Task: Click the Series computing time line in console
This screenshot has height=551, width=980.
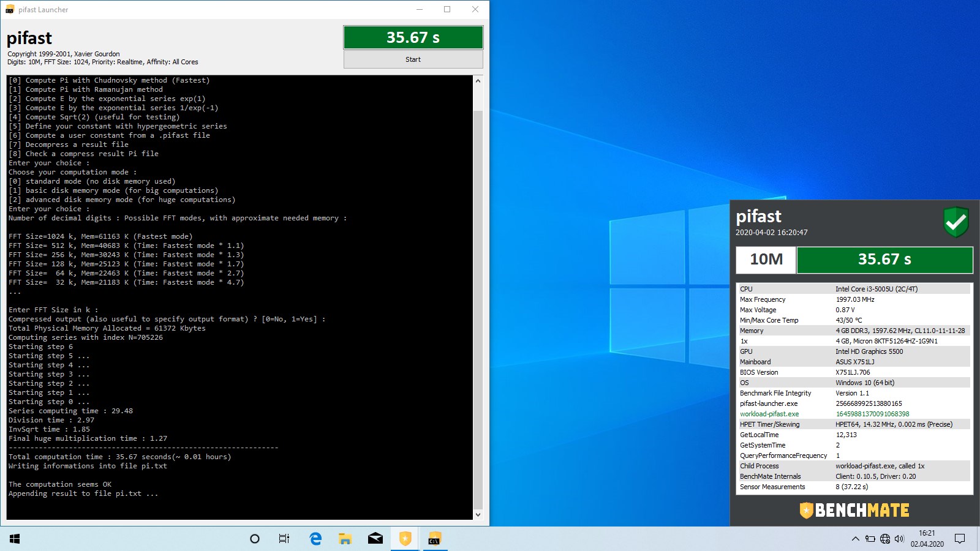Action: tap(70, 411)
